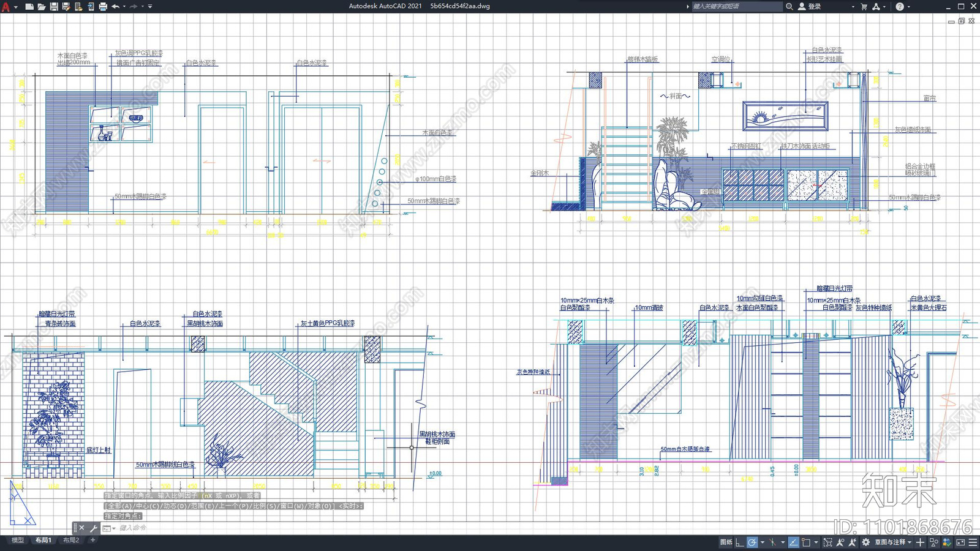Select the 底灯上射 label in drawing
The image size is (980, 551).
point(99,450)
